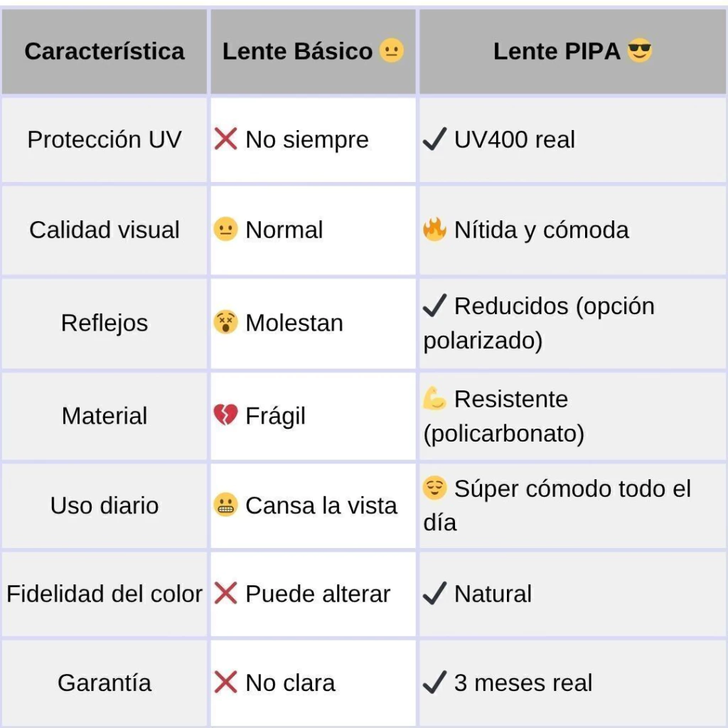Click the Garantía row label
Image resolution: width=728 pixels, height=728 pixels.
[105, 682]
